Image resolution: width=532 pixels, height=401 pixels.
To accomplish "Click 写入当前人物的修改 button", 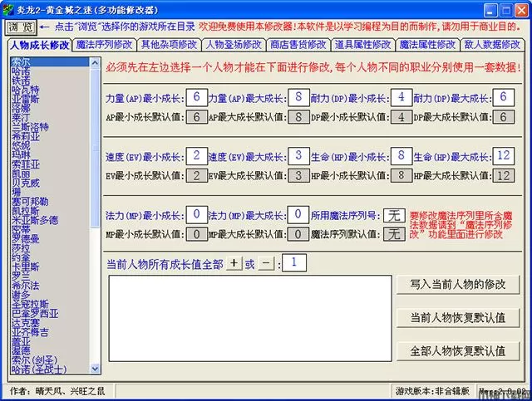I will click(x=458, y=285).
